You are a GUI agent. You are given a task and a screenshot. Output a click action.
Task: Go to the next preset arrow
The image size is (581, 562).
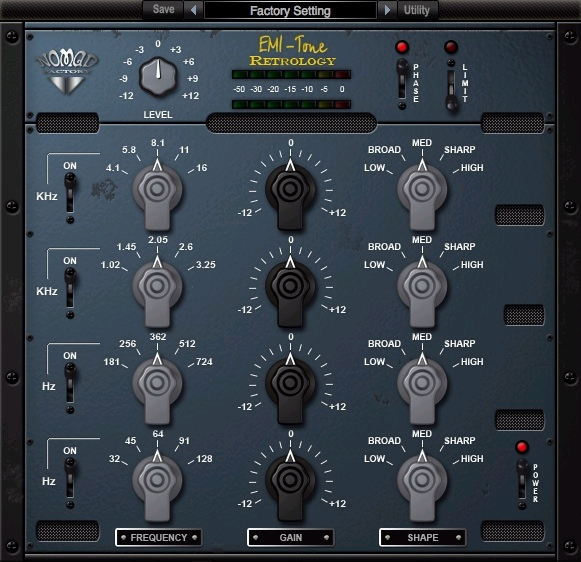point(387,10)
